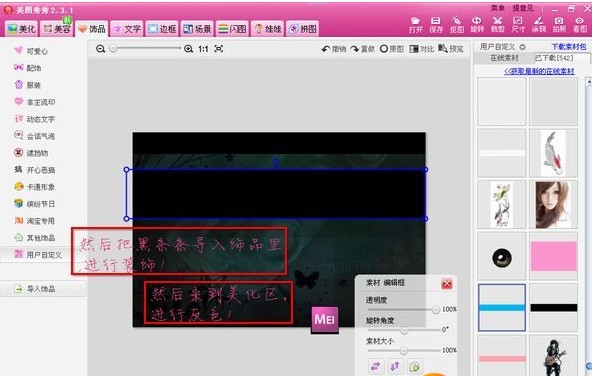Click 原图 original image button
Screen dimensions: 592x376
392,49
